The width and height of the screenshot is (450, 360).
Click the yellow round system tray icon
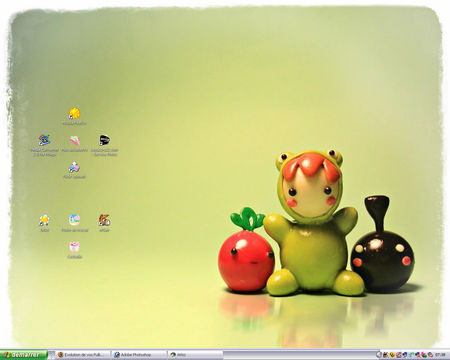click(x=392, y=355)
